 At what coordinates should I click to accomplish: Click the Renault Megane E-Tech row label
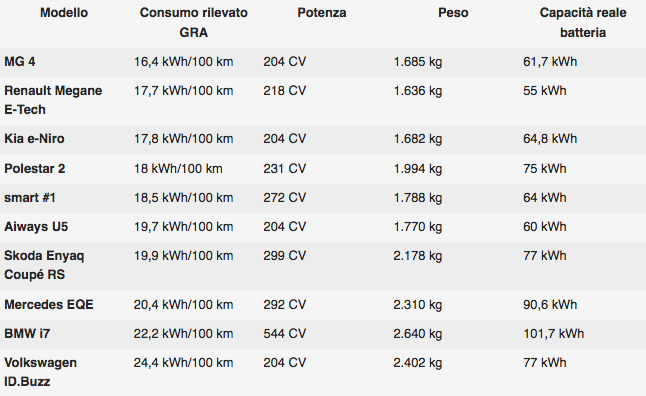53,100
